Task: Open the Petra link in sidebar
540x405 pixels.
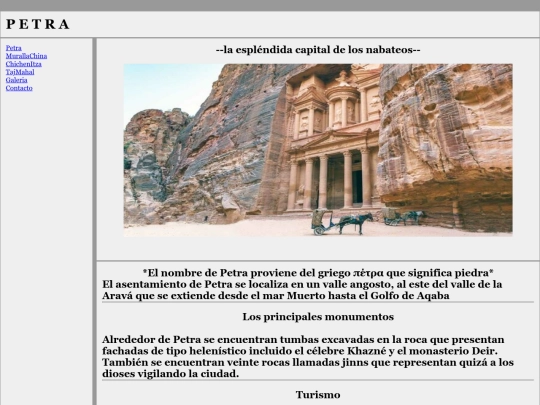Action: click(x=13, y=48)
